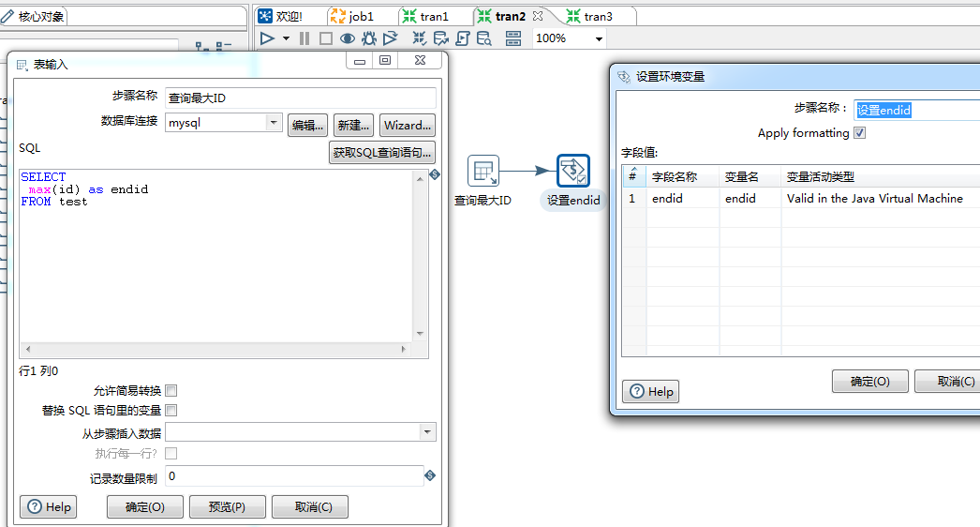Enable 替换 SQL 语句里的变量 checkbox
Viewport: 980px width, 527px height.
click(171, 410)
